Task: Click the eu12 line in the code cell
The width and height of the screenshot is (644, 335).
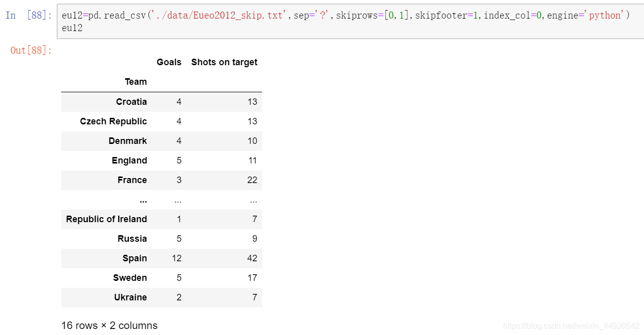Action: coord(72,28)
